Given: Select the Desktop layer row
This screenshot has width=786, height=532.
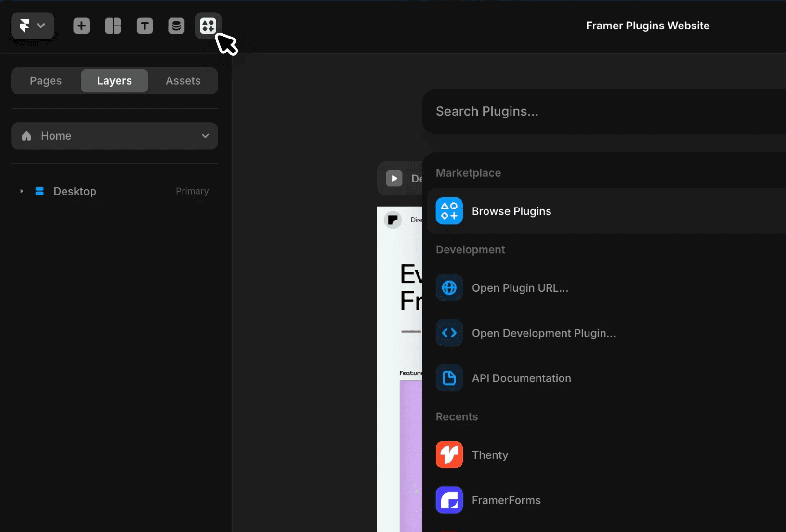Looking at the screenshot, I should tap(115, 191).
